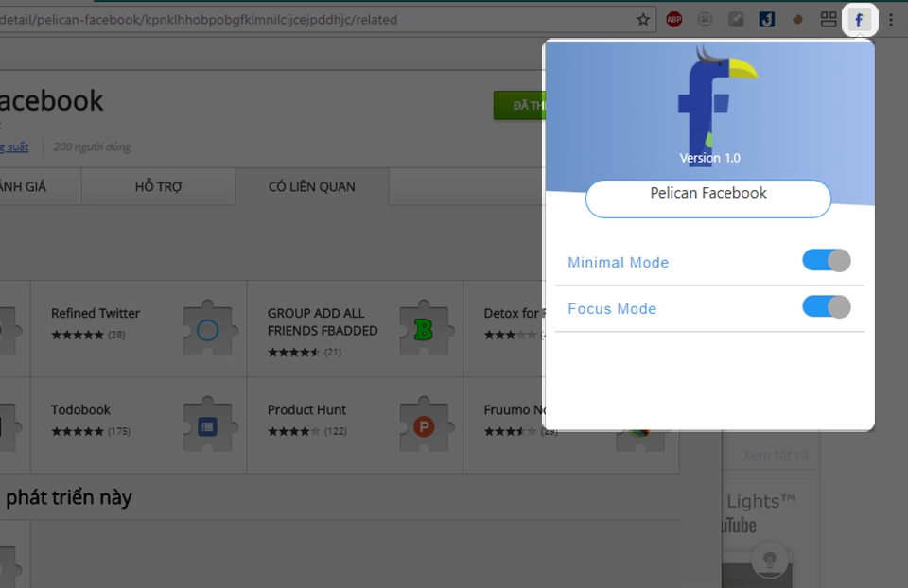Open the GROUP ADD ALL FRIENDS FBADDED card
908x588 pixels.
355,329
